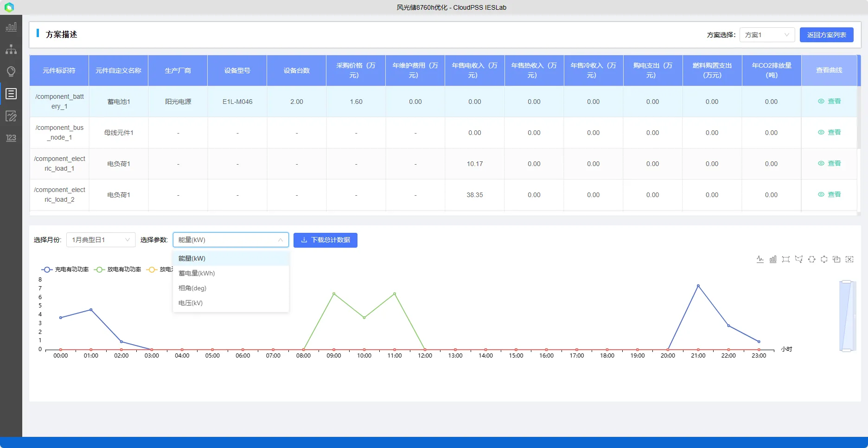
Task: Collapse the 选择参数 dropdown 能量(kW)
Action: (230, 240)
